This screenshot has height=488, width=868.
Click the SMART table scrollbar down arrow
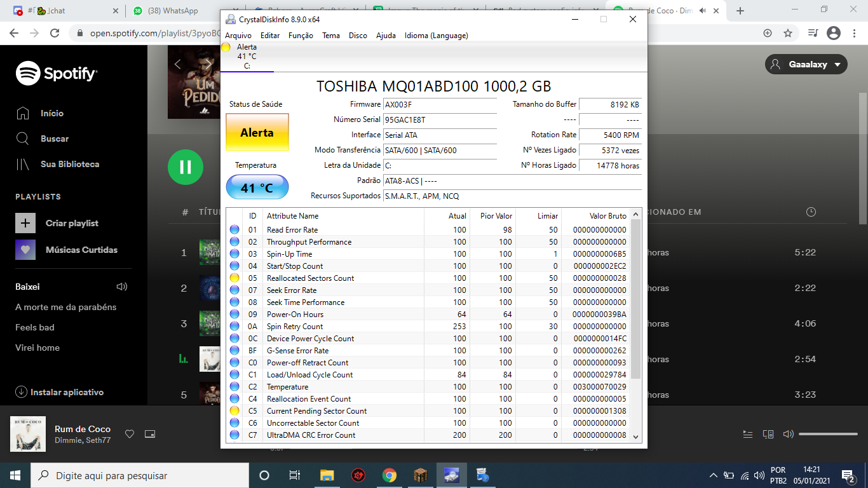click(636, 437)
